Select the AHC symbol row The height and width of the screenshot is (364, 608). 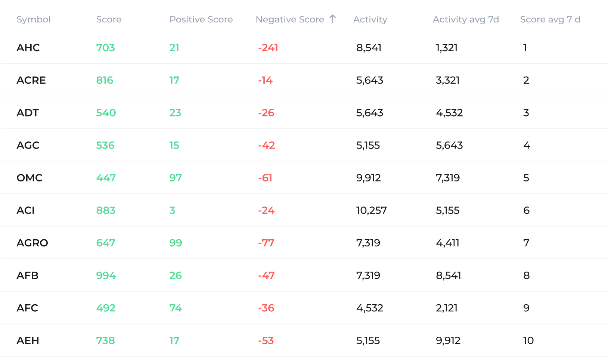click(x=28, y=48)
